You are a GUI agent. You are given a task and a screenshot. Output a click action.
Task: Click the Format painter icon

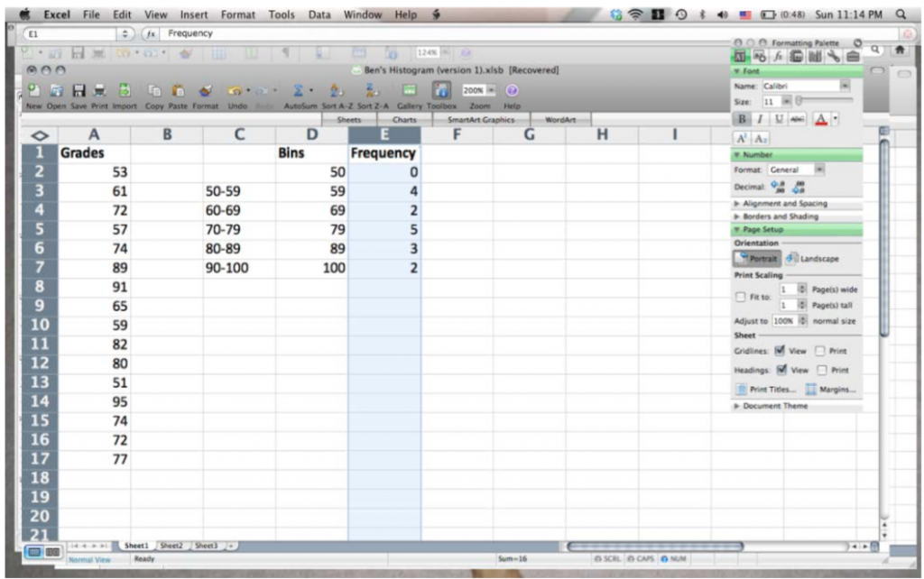207,90
